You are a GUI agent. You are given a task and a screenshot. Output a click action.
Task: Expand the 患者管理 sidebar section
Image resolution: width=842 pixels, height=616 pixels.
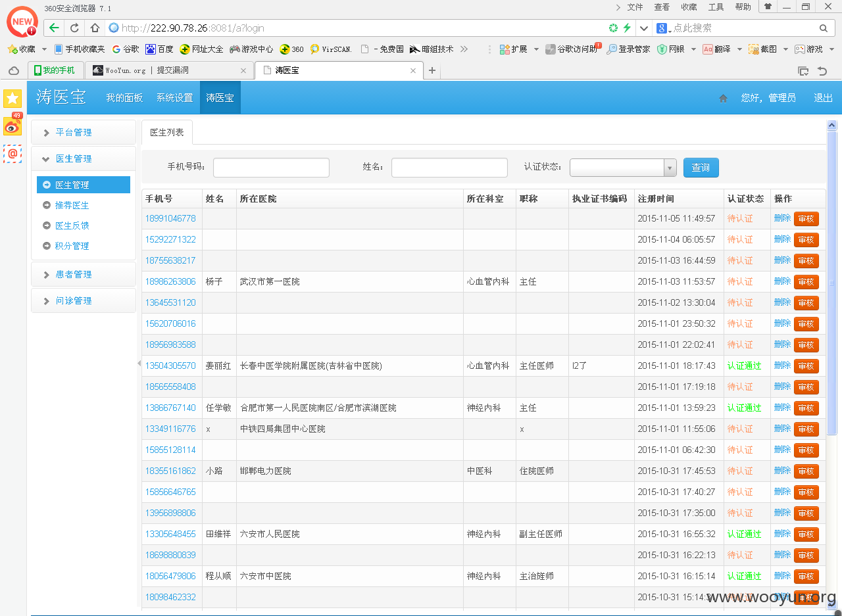(84, 274)
